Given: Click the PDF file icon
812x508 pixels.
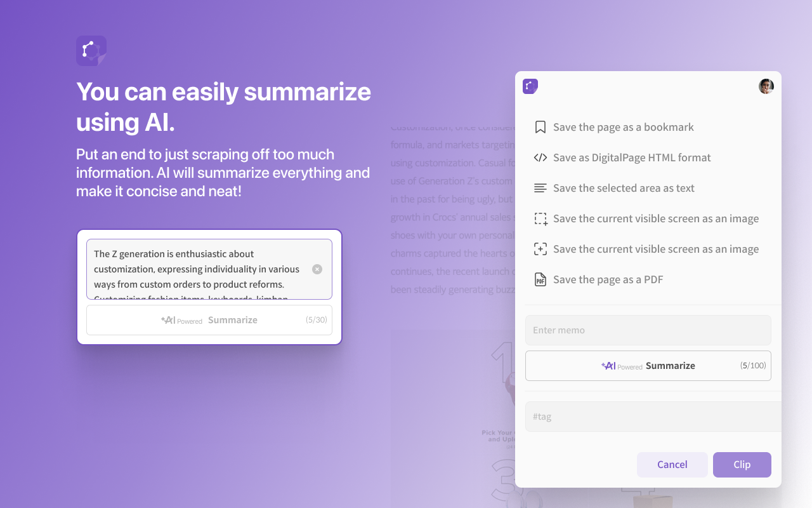Looking at the screenshot, I should 540,279.
